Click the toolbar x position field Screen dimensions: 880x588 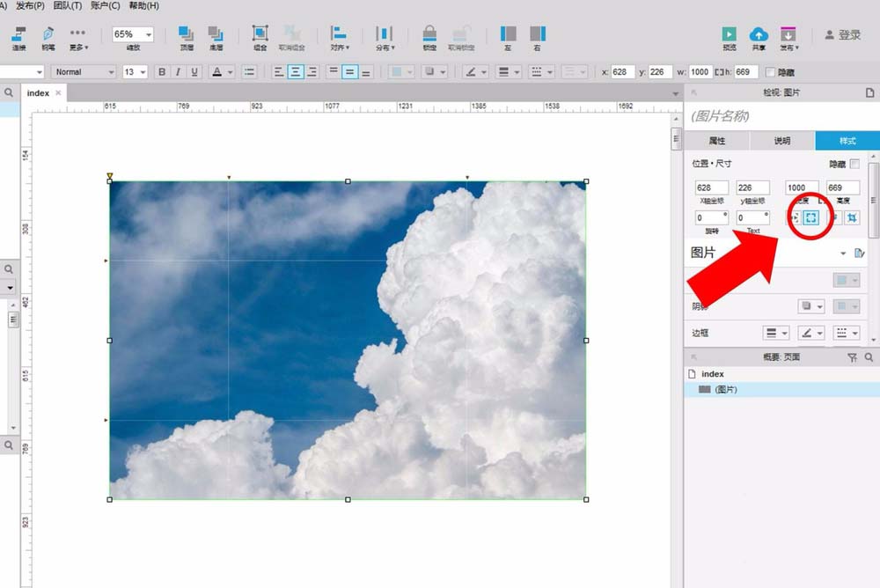pos(622,72)
